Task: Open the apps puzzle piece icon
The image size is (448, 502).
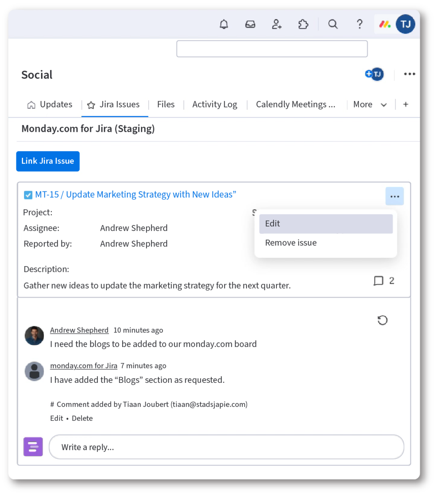Action: tap(303, 24)
